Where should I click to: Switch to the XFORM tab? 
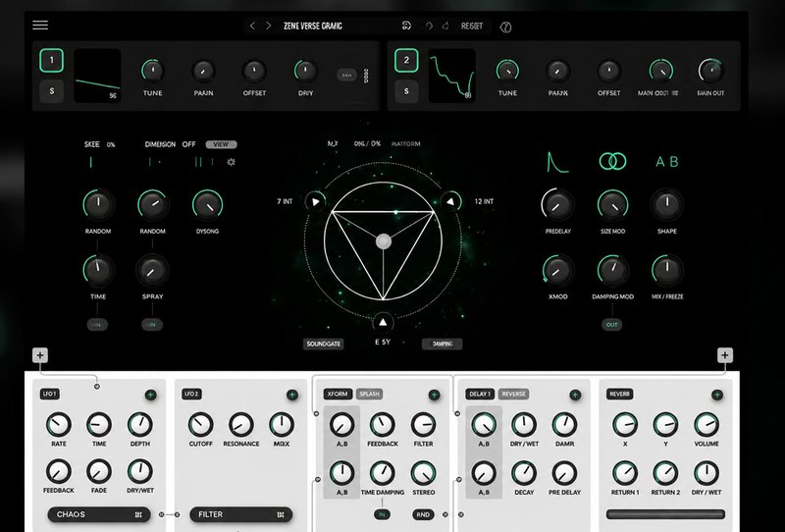pyautogui.click(x=338, y=394)
